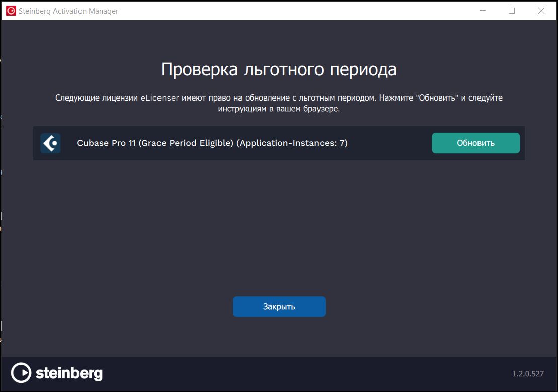Click the version number 1.2.0.527

[x=528, y=374]
